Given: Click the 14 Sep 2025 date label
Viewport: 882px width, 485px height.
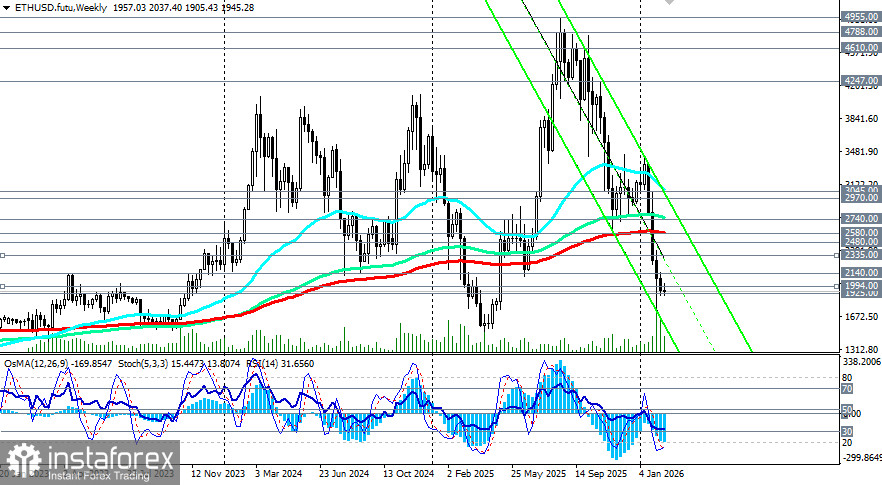Looking at the screenshot, I should point(601,474).
